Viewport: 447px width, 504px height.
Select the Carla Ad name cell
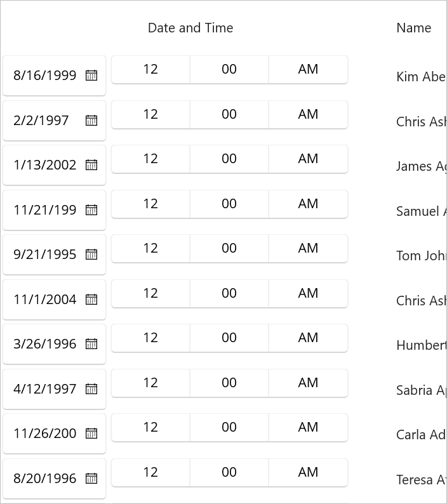[x=421, y=435]
